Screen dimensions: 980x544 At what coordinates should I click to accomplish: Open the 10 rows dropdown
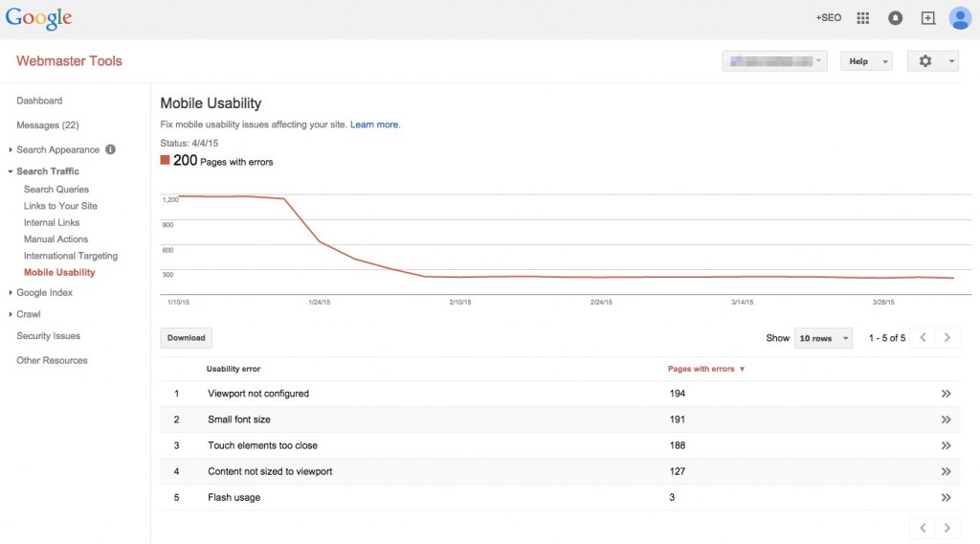pos(823,338)
